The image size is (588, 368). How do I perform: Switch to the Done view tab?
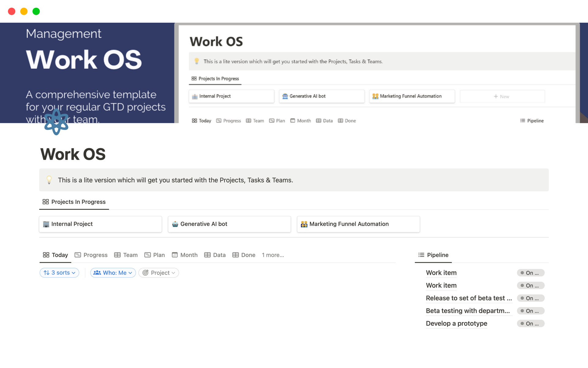[244, 255]
